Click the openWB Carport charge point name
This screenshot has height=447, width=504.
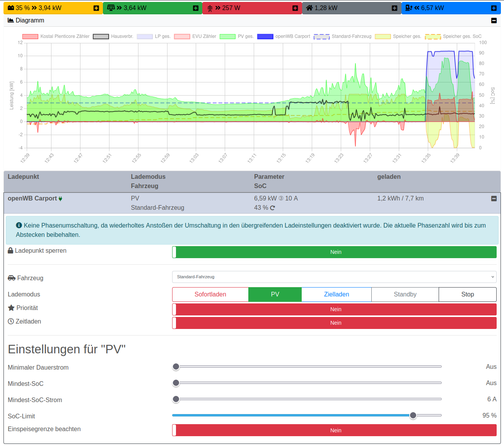[32, 198]
